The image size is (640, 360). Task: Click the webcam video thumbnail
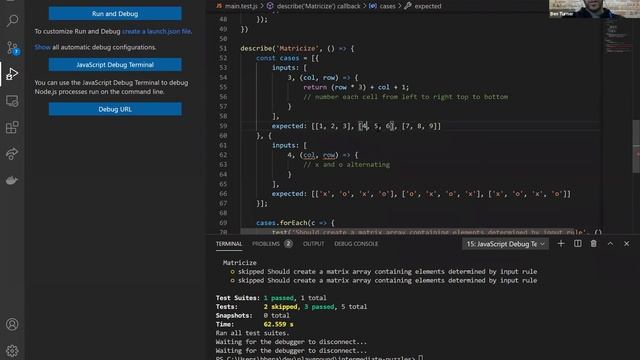pos(594,9)
